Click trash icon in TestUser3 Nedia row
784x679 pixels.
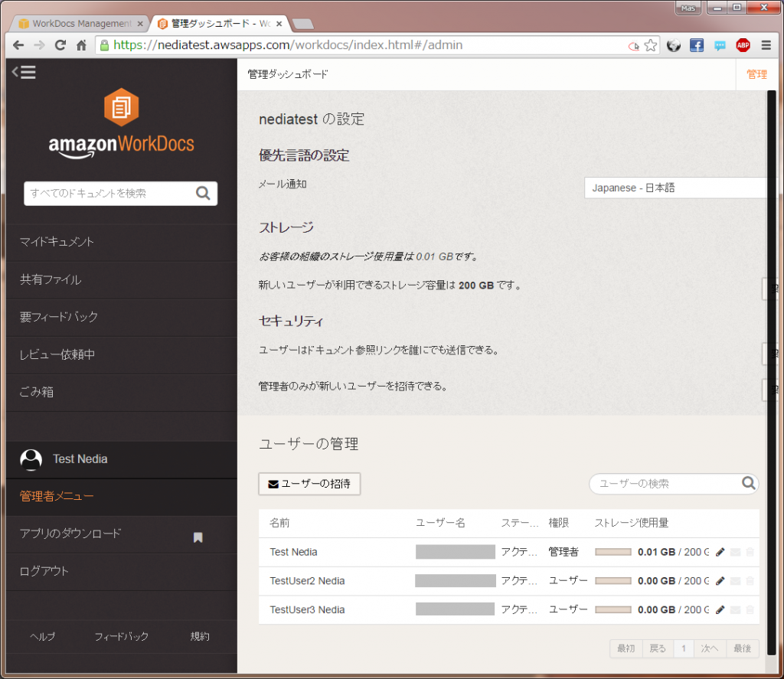(x=750, y=610)
